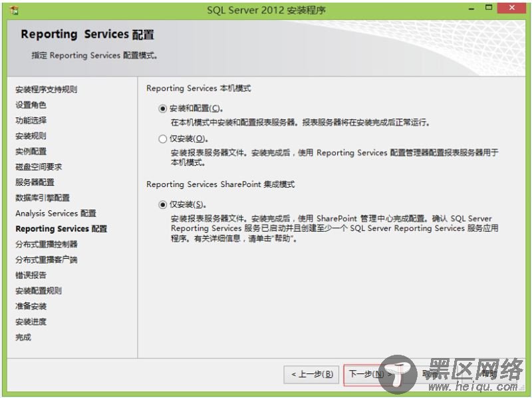The width and height of the screenshot is (532, 398).
Task: Go back with the 上一步(B) button
Action: (x=311, y=374)
